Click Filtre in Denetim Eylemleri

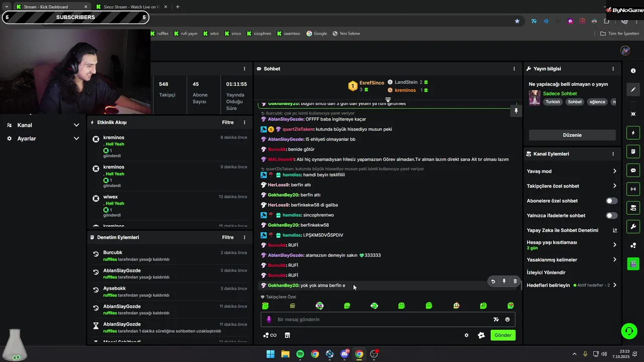228,237
